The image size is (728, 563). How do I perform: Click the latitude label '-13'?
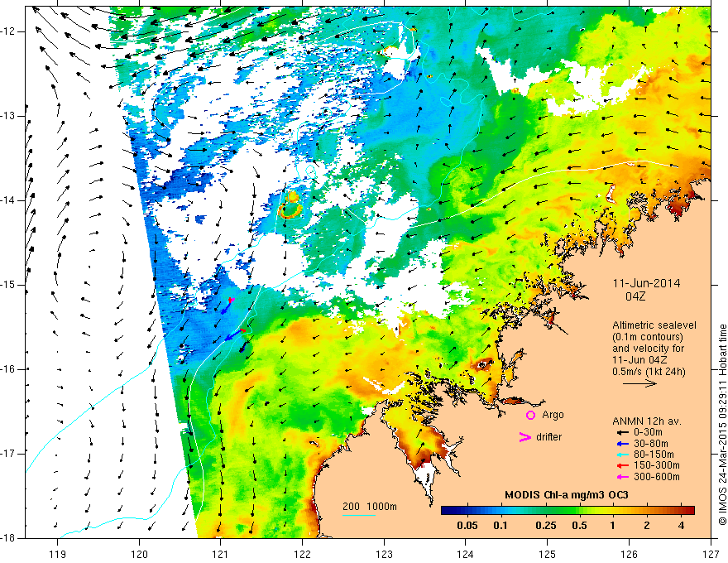click(x=9, y=116)
